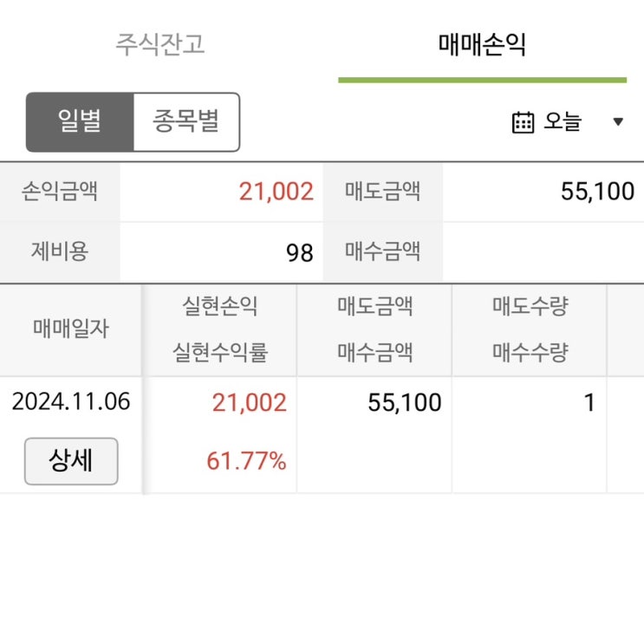Click the 21,002 profit summary amount
The image size is (644, 644).
pos(276,192)
